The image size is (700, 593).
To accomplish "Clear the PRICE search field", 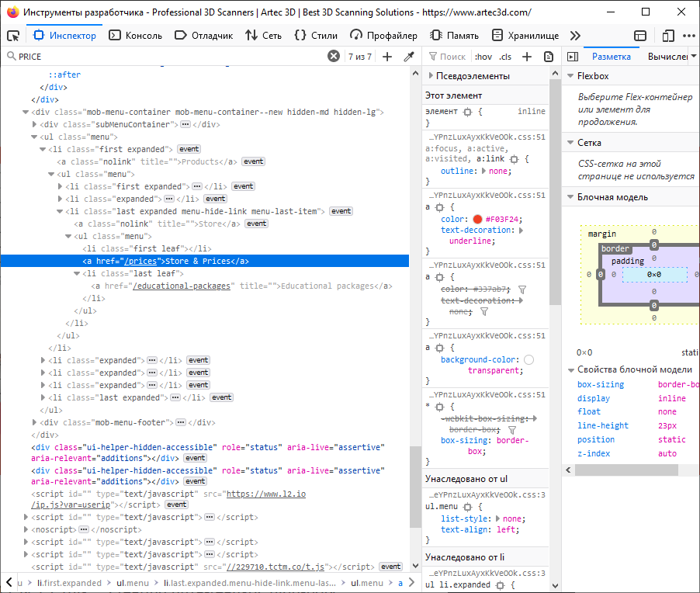I will 334,57.
